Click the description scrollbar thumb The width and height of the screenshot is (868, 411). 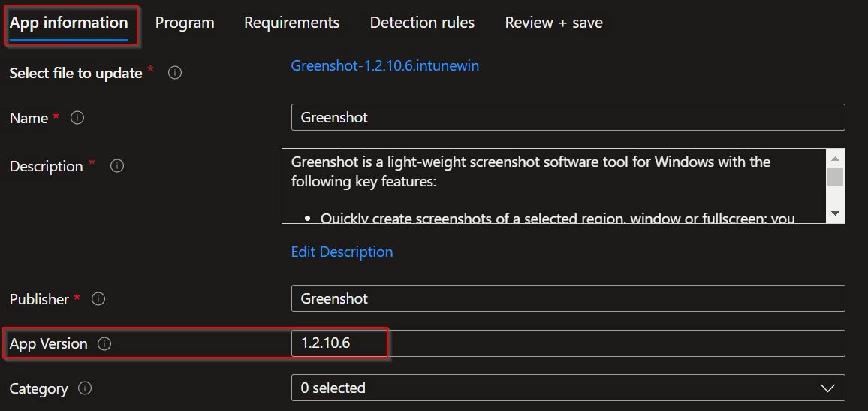tap(836, 177)
